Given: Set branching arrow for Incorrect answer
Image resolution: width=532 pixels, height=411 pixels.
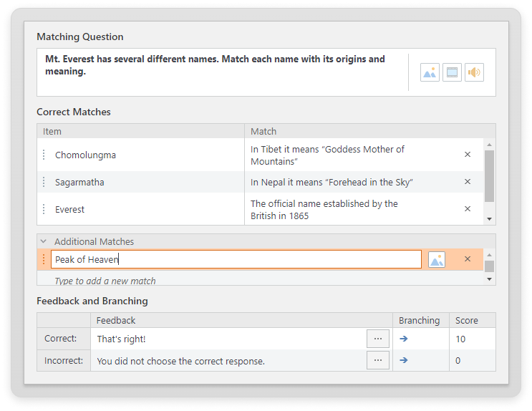Looking at the screenshot, I should [404, 360].
